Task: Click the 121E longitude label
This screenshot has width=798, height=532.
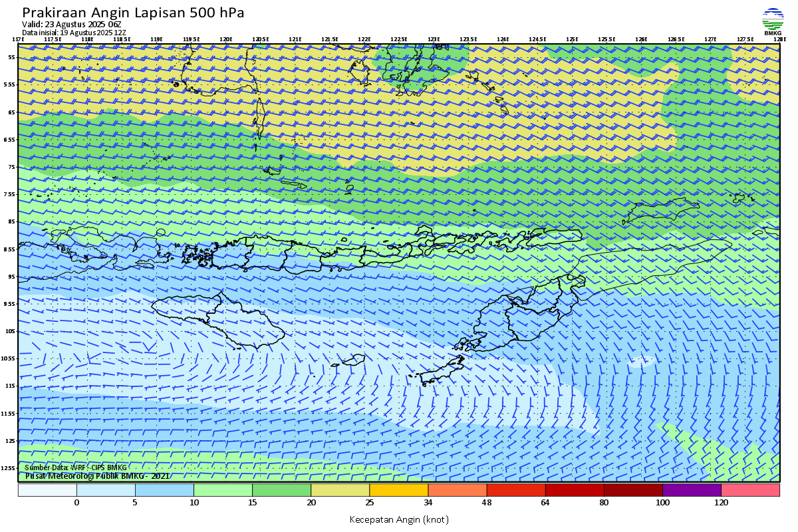Action: [295, 39]
